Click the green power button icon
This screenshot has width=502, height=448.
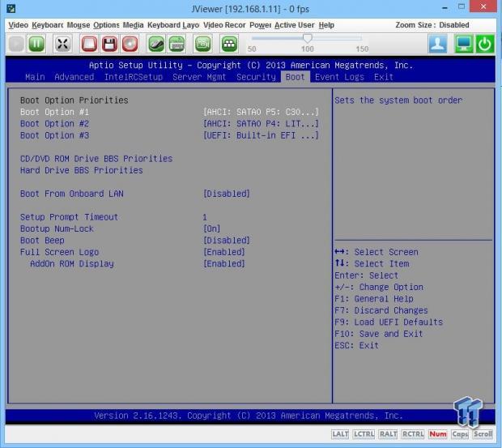(x=485, y=44)
